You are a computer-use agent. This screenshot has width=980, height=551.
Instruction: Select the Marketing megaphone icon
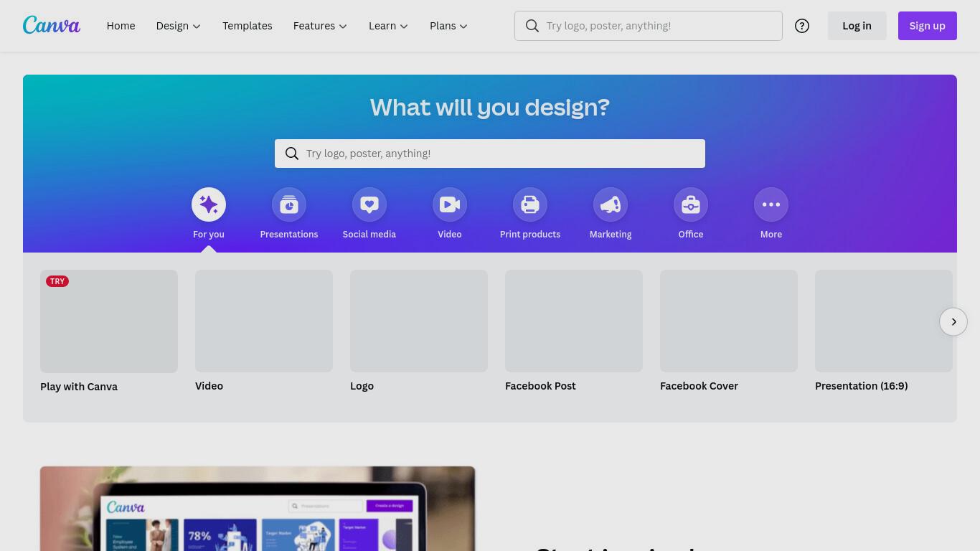[611, 204]
